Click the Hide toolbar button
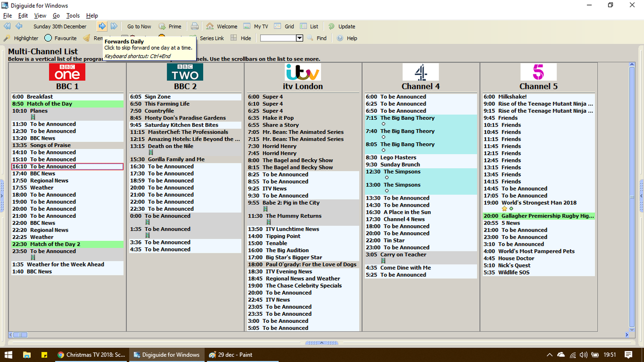The width and height of the screenshot is (644, 362). (241, 38)
